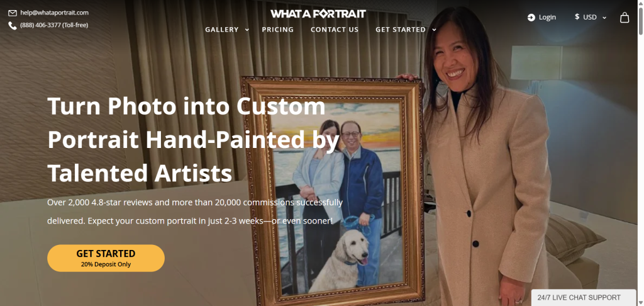Click the page vertical scrollbar thumb
This screenshot has width=644, height=306.
pos(640,20)
